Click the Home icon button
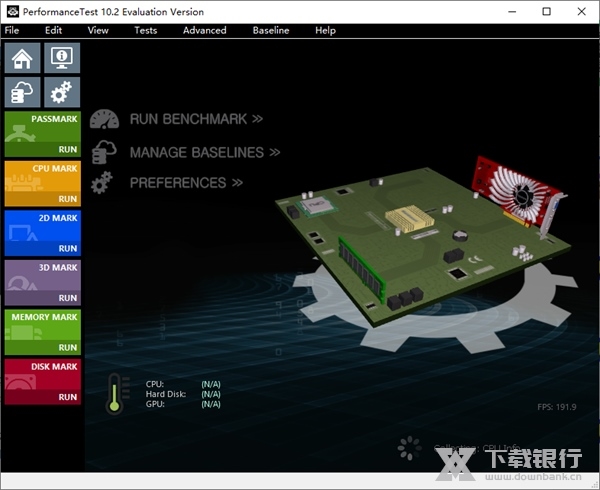 [x=24, y=58]
